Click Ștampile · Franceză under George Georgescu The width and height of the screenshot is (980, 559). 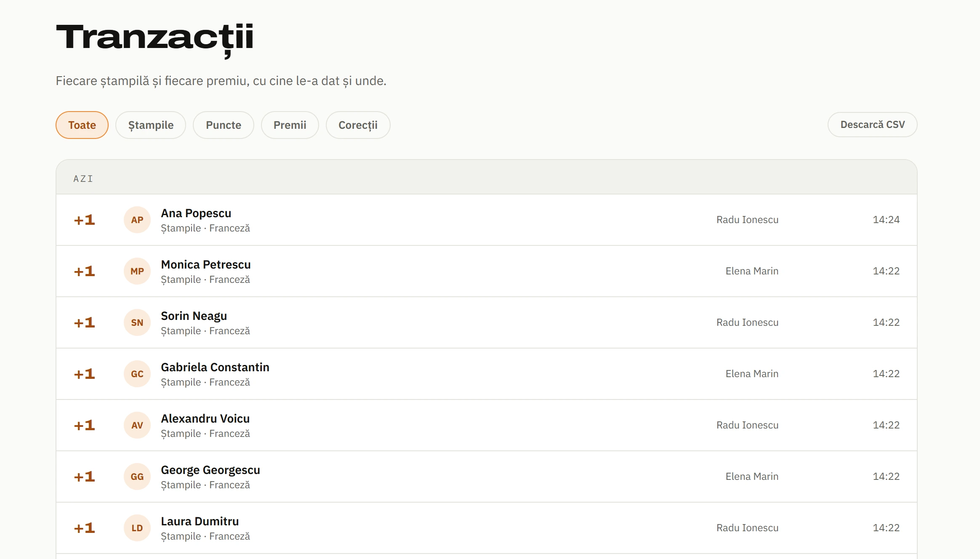click(205, 485)
